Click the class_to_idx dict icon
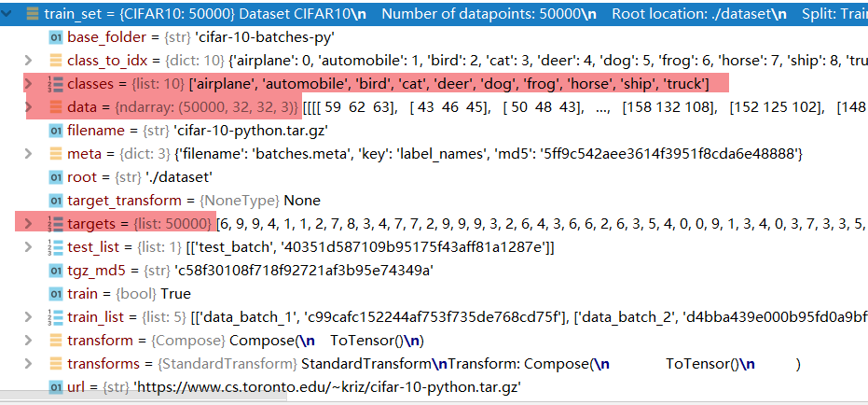The image size is (868, 405). [55, 61]
